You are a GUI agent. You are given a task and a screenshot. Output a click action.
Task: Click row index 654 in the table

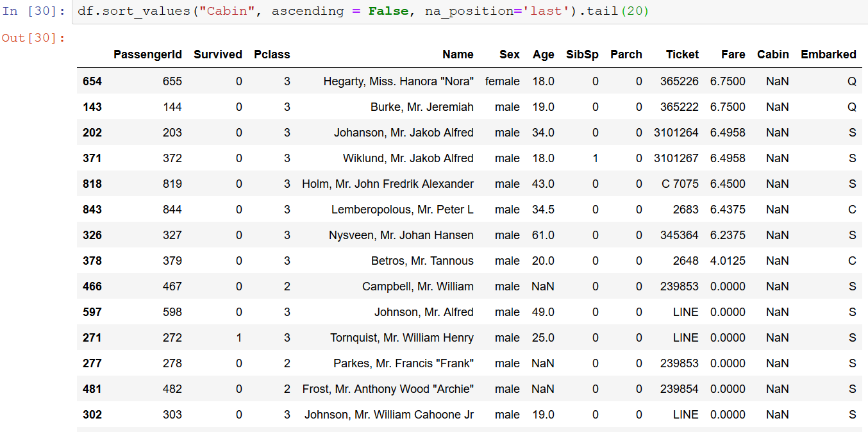pos(92,81)
